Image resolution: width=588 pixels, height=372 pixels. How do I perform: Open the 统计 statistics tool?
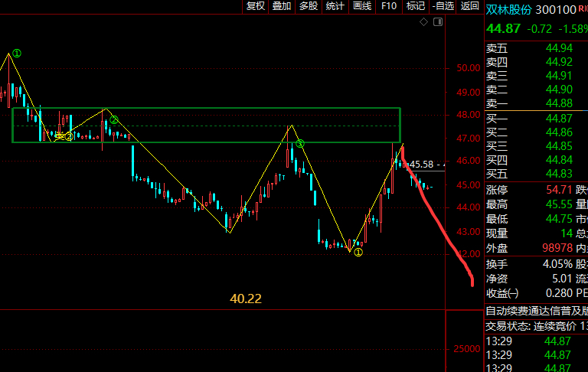coord(335,6)
